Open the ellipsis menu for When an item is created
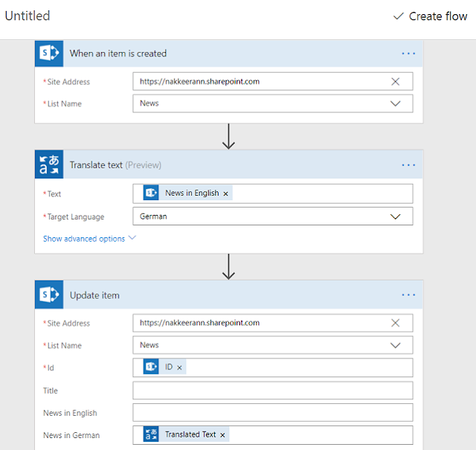 pos(408,54)
